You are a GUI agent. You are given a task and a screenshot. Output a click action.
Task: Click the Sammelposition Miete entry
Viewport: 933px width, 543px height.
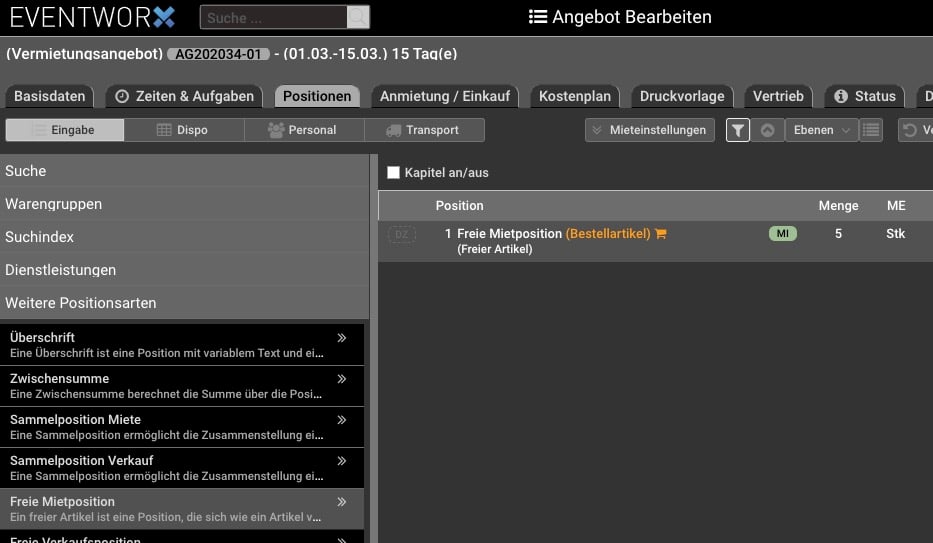(170, 427)
